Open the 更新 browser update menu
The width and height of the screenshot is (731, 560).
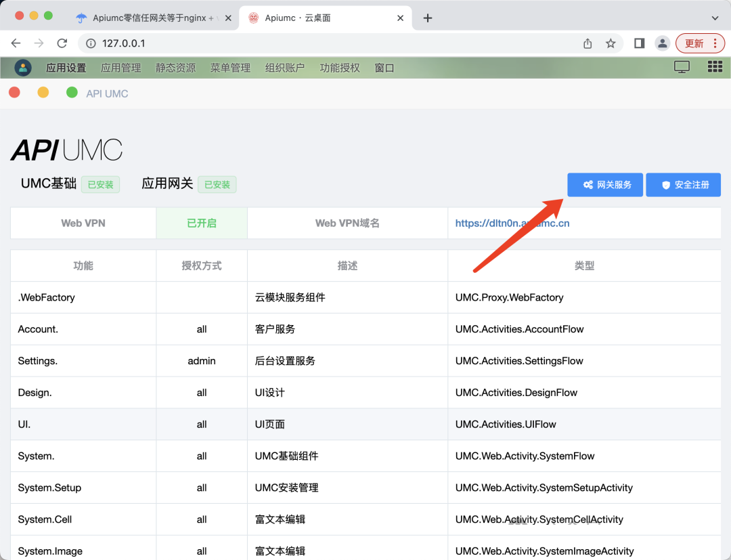700,43
